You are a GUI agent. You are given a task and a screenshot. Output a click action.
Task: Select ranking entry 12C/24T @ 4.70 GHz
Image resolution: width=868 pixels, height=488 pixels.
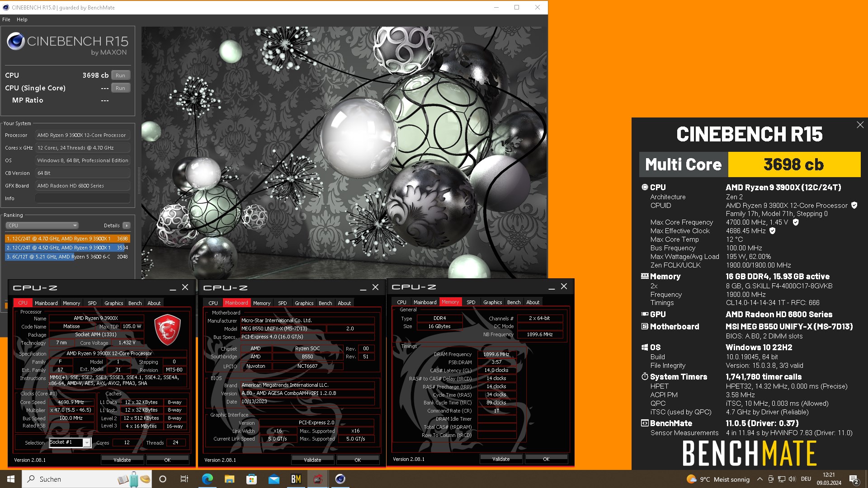pos(67,239)
